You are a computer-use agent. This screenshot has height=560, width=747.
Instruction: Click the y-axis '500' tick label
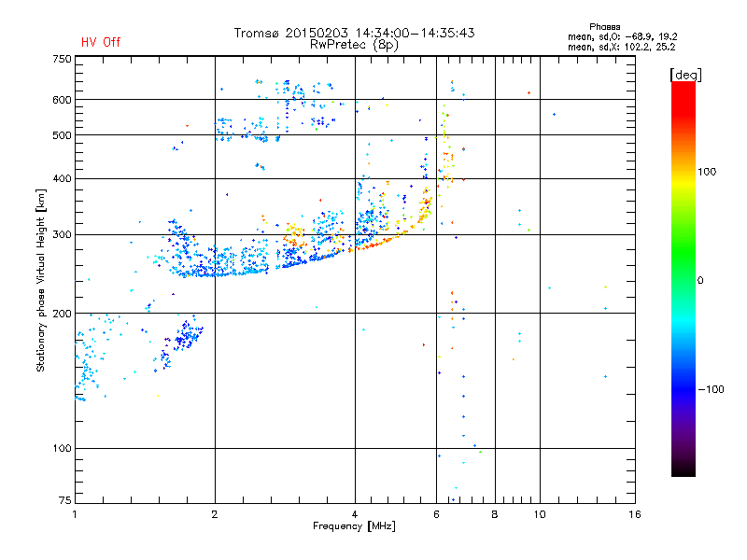click(62, 135)
